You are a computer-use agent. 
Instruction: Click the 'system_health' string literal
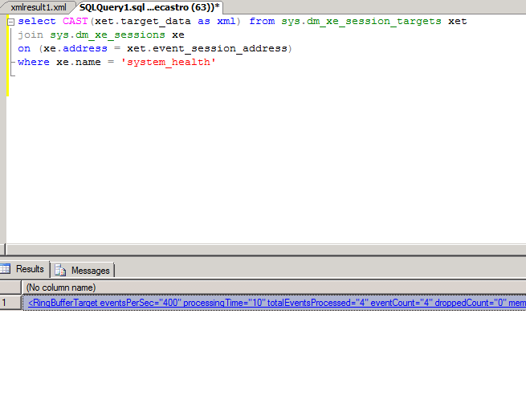(x=168, y=63)
